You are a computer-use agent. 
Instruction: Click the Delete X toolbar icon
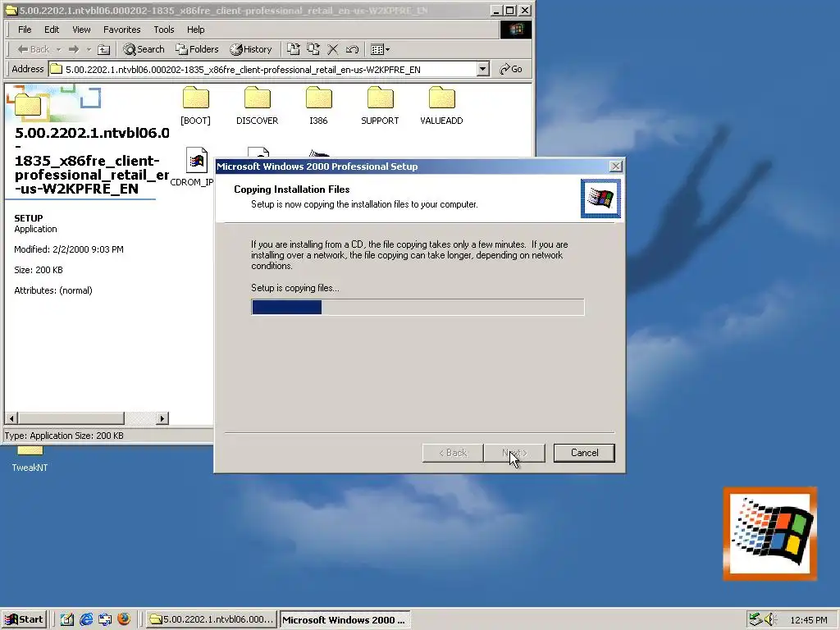(333, 49)
